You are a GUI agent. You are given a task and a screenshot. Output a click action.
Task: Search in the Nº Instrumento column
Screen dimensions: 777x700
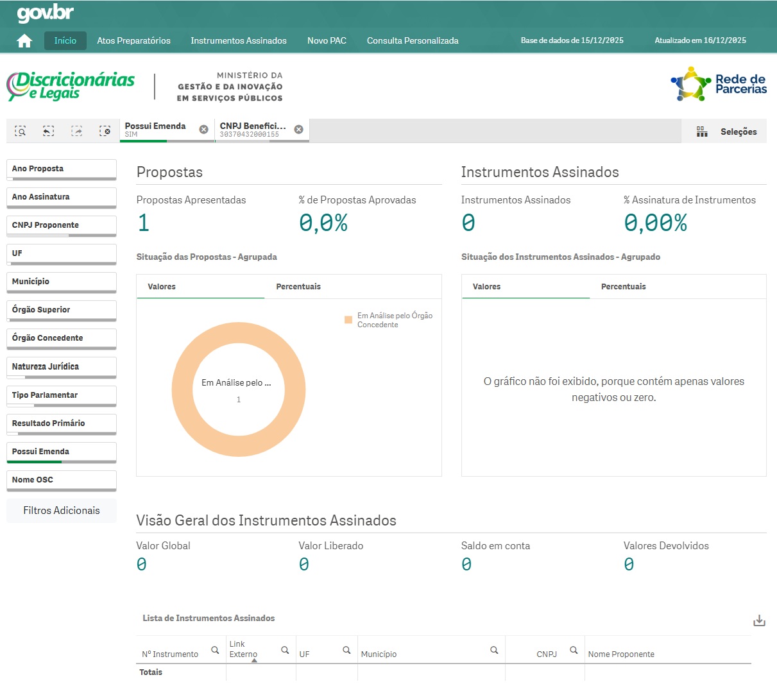click(x=215, y=650)
